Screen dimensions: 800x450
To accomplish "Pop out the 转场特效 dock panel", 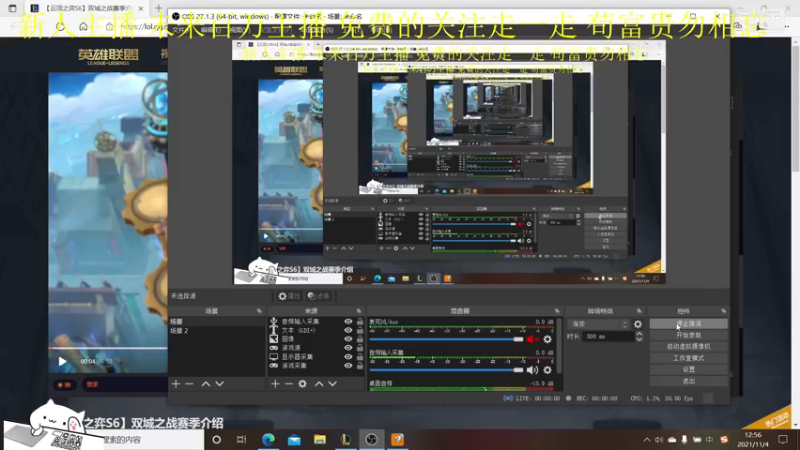I will tap(639, 311).
